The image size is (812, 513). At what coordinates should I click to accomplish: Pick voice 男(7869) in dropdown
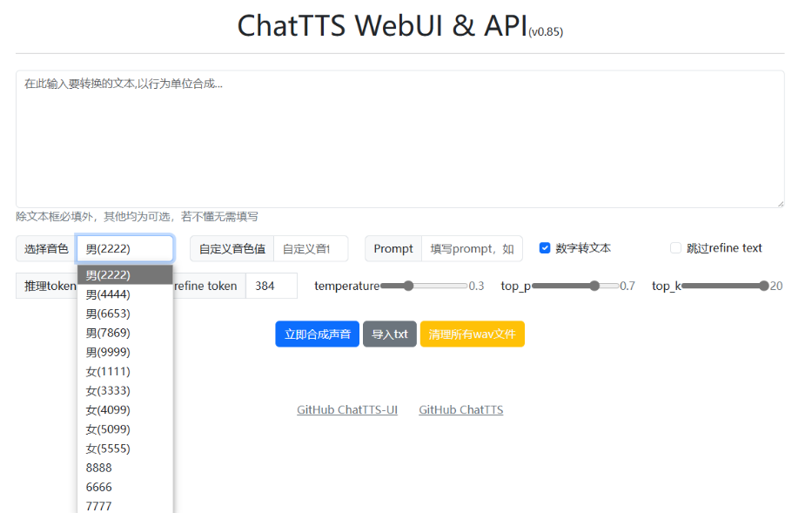point(108,333)
